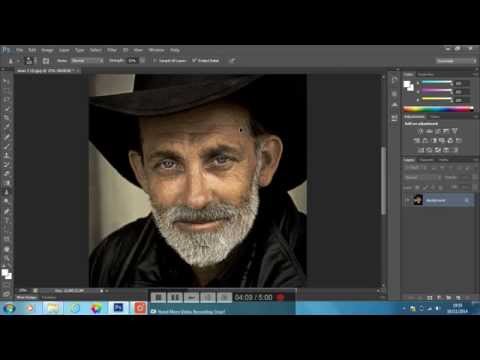Click the screen recorder taskbar icon
This screenshot has width=480, height=360.
coord(140,308)
